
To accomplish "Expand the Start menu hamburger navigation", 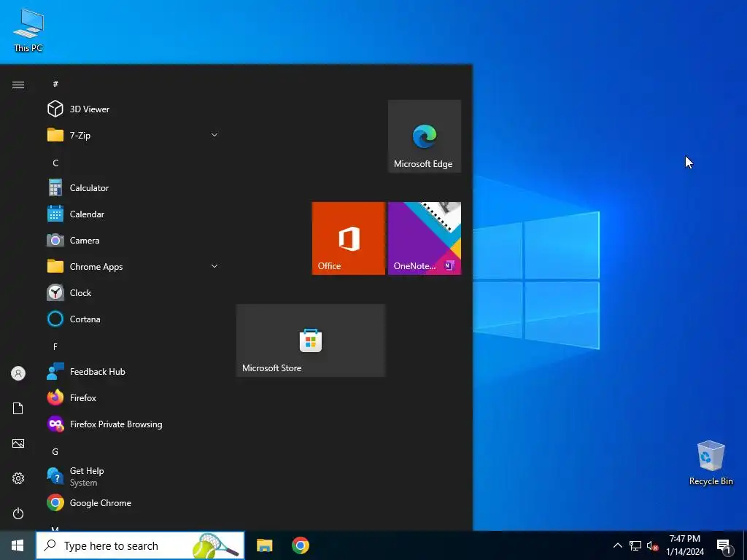I will tap(18, 85).
